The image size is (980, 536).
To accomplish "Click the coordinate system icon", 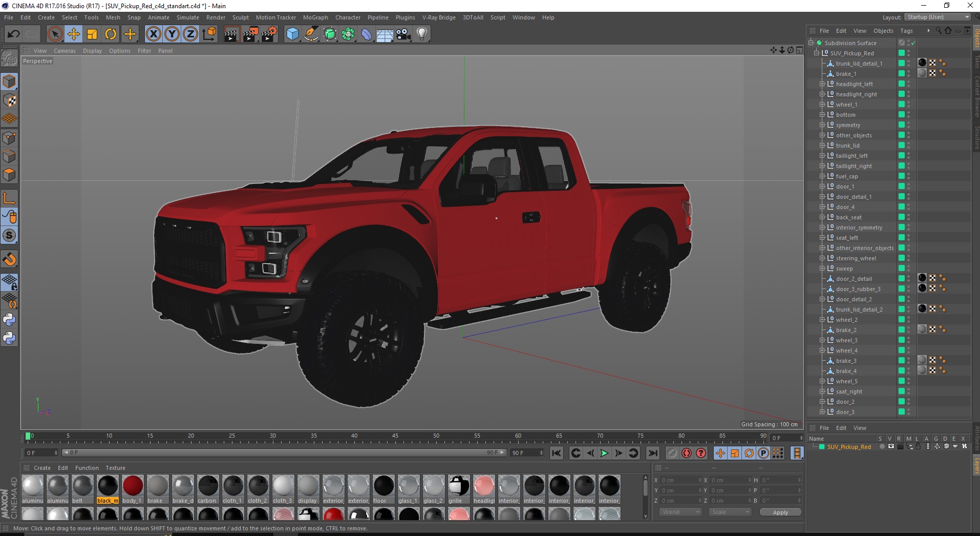I will (x=209, y=34).
